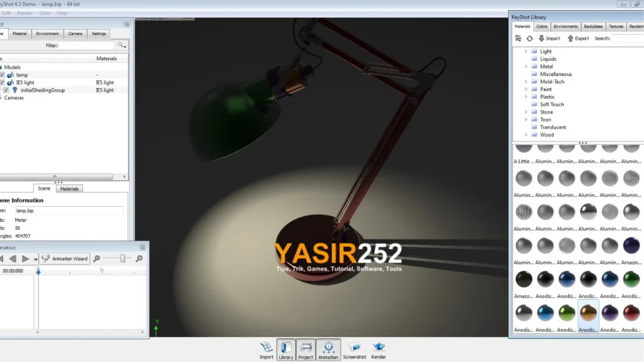Screen dimensions: 644x362
Task: Click the library Import button
Action: point(549,38)
